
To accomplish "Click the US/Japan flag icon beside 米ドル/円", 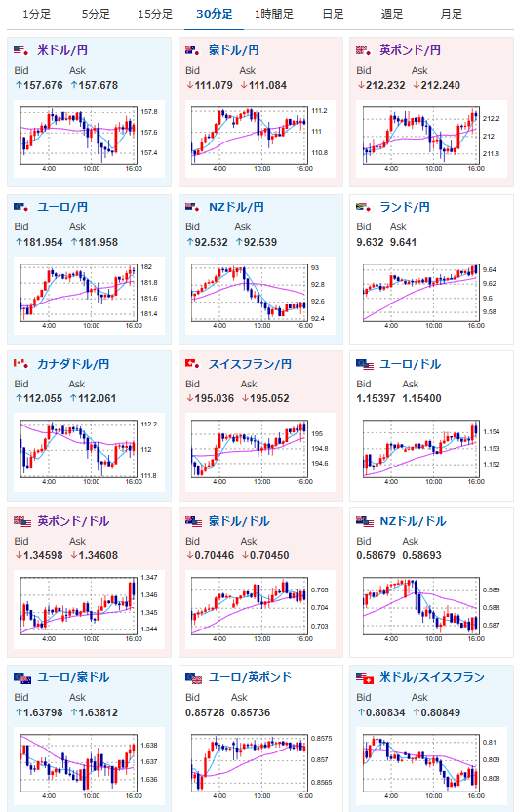I will click(x=21, y=50).
